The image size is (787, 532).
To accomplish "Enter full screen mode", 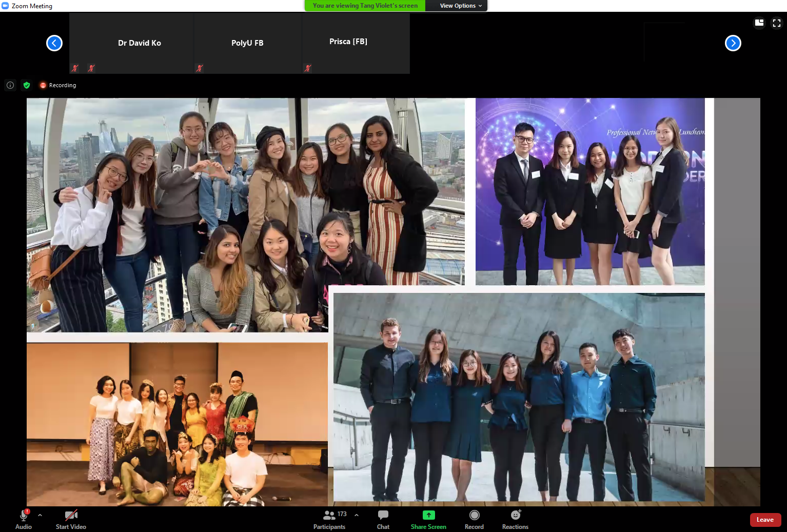I will (x=777, y=23).
